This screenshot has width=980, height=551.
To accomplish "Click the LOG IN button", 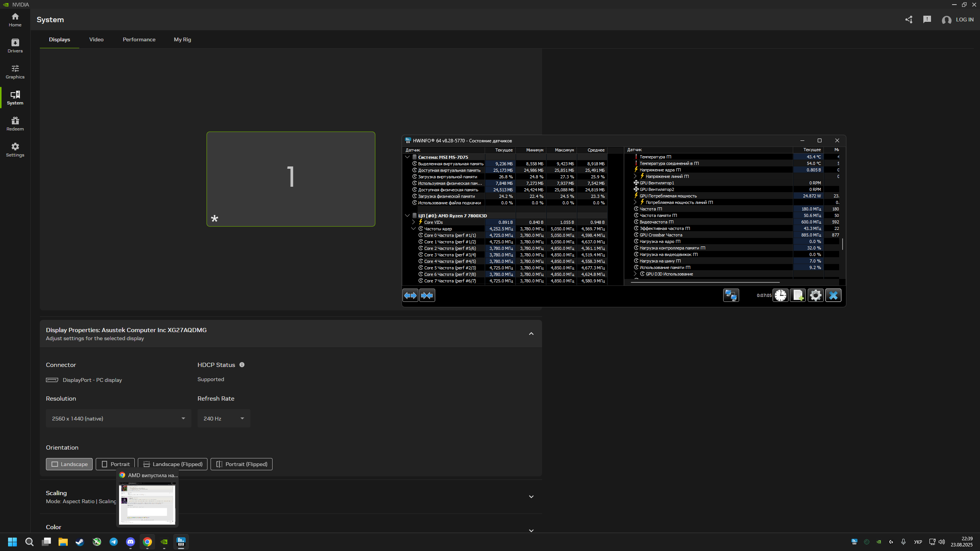I will pyautogui.click(x=958, y=20).
